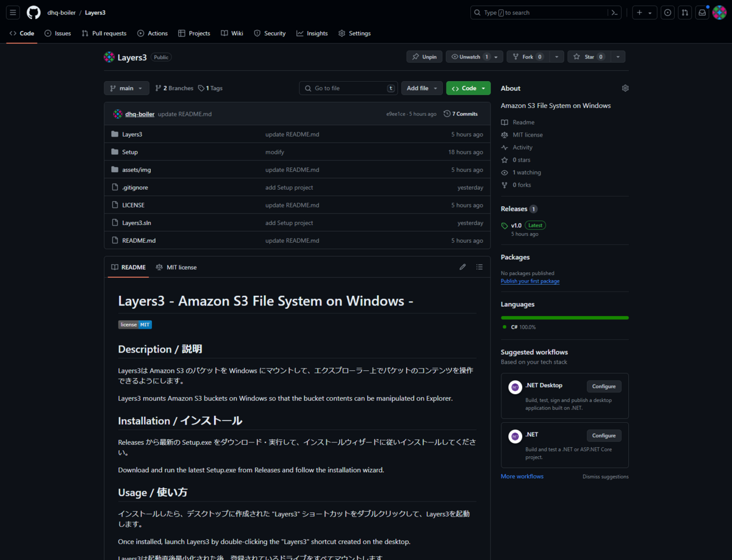Click the Go to file search field
Image resolution: width=732 pixels, height=560 pixels.
(x=348, y=88)
